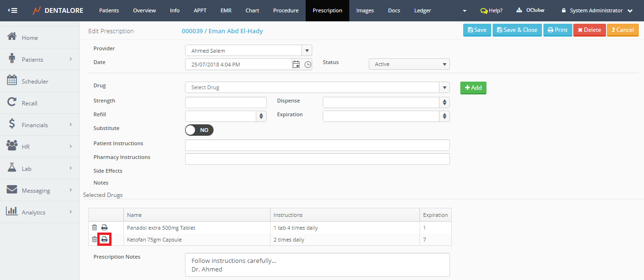This screenshot has height=280, width=644.
Task: Open the date calendar picker icon
Action: pos(296,65)
